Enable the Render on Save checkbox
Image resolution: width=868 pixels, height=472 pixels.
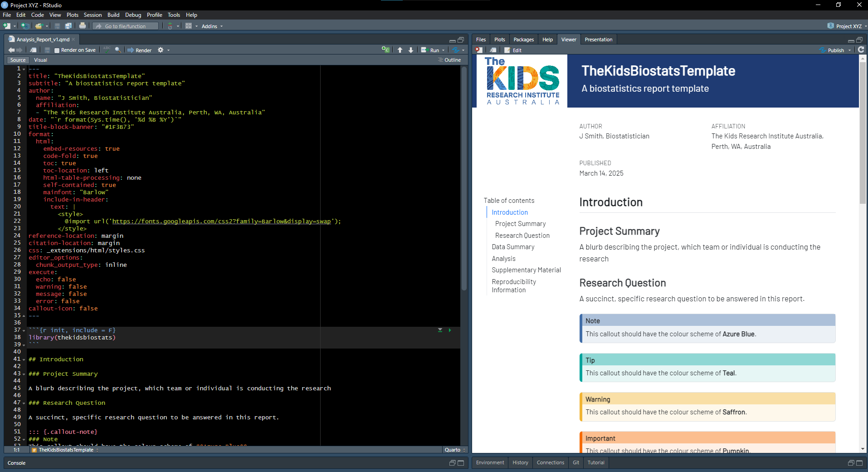click(57, 50)
